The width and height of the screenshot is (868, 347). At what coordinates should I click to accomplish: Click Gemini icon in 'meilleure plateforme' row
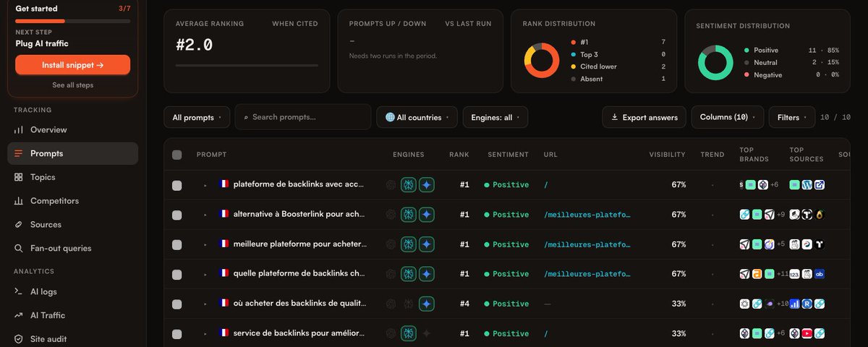tap(427, 244)
